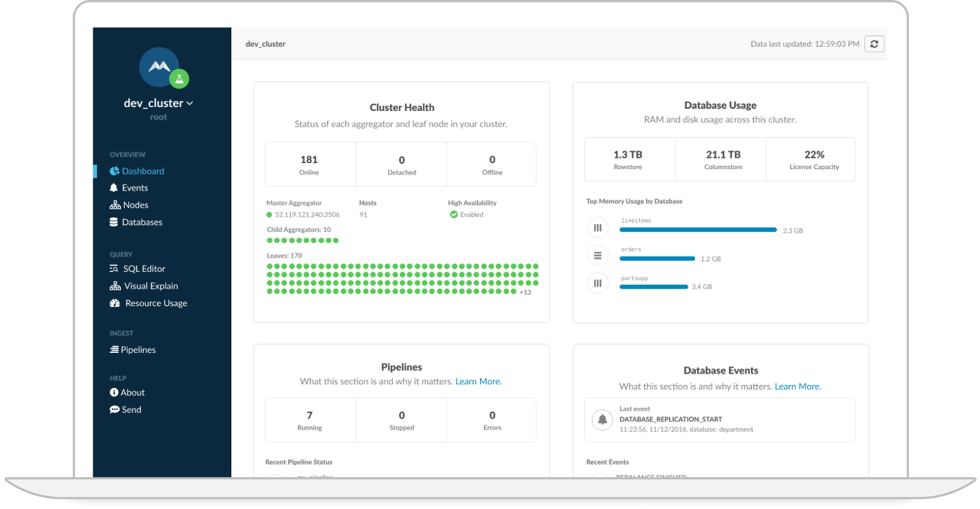Click the +13 more leaves indicator
Screen dimensions: 980x509
click(525, 292)
